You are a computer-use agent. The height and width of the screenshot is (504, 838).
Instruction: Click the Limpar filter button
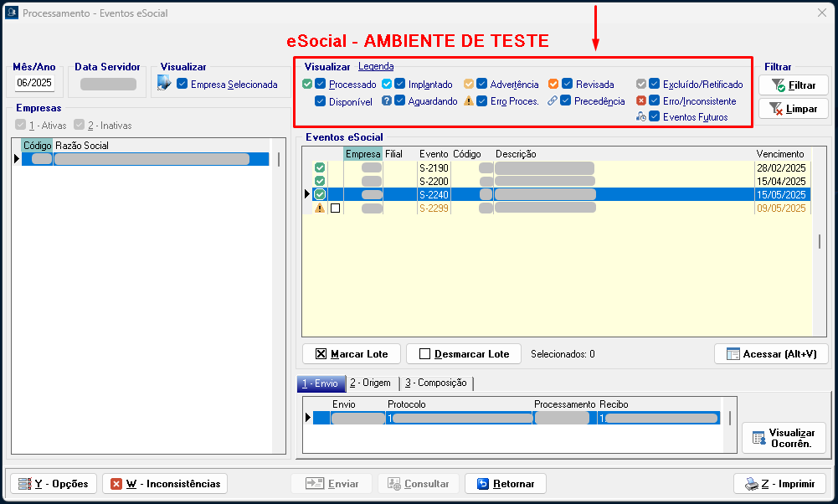point(793,109)
